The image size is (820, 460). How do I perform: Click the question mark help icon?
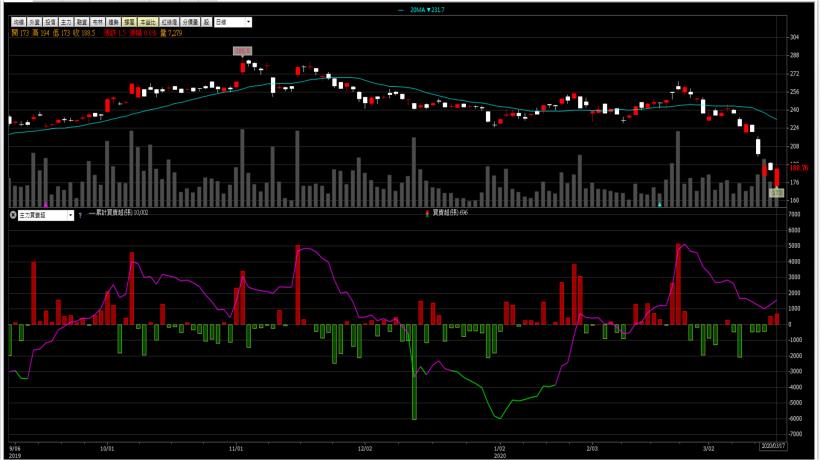point(79,214)
